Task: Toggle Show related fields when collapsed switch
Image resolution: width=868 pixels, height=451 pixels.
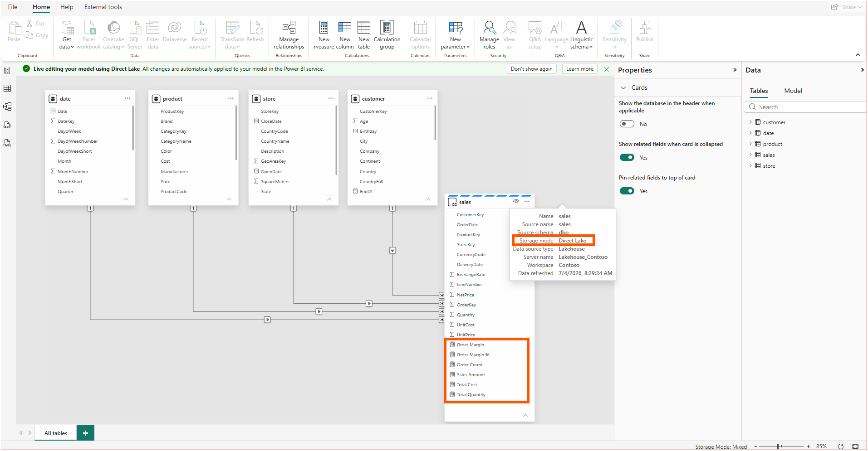Action: pyautogui.click(x=627, y=157)
